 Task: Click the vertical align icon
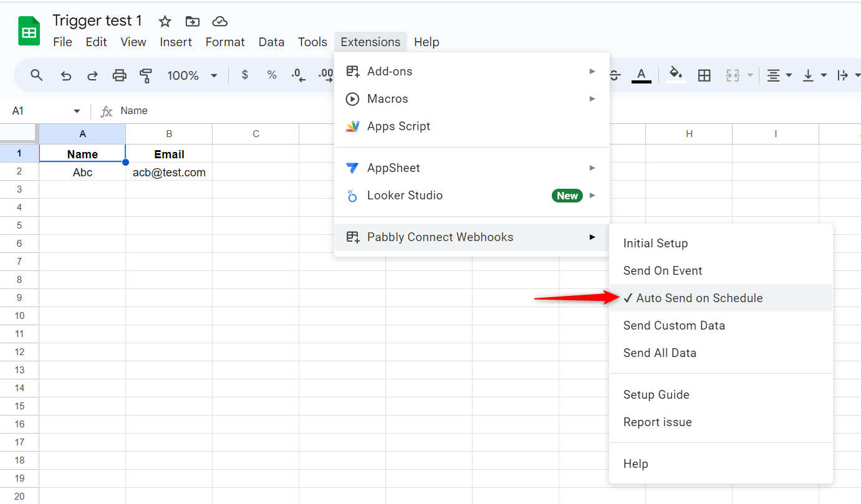(808, 75)
